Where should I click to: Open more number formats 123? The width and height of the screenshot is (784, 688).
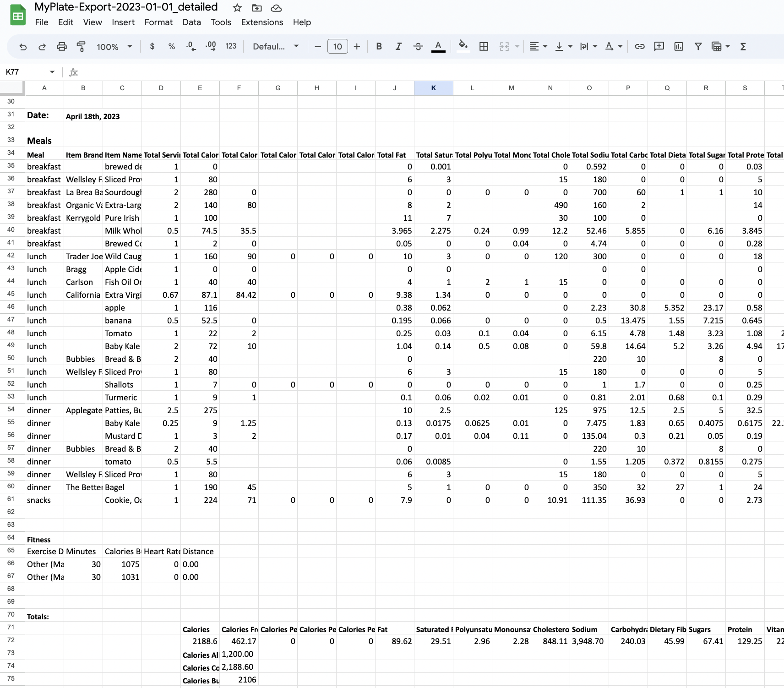coord(231,46)
